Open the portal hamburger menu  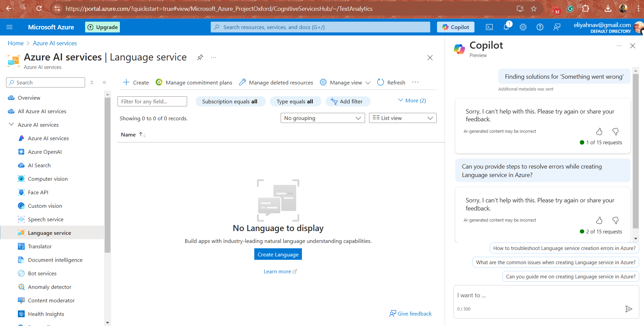click(10, 27)
